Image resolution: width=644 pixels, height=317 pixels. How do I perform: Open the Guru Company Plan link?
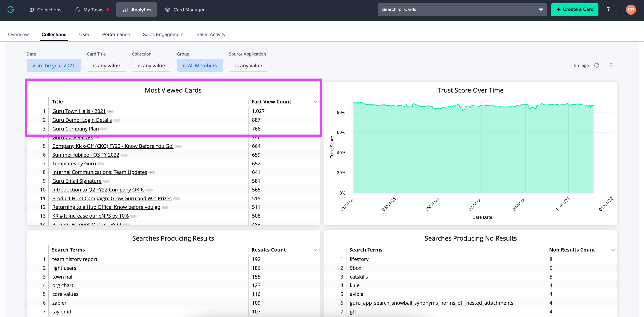click(75, 129)
